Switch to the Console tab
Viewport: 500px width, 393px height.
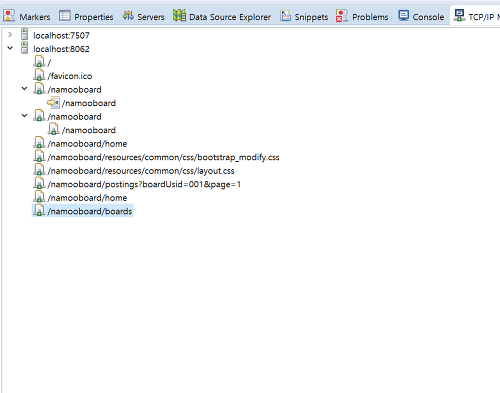click(x=421, y=16)
